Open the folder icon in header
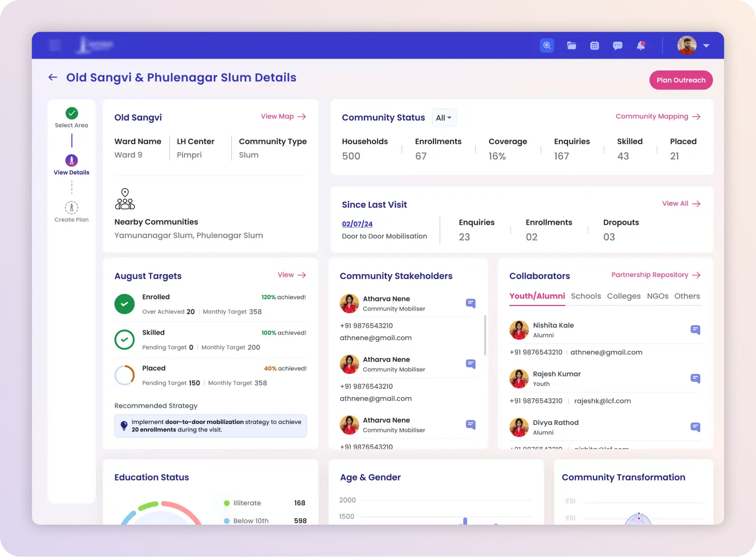This screenshot has width=756, height=557. click(571, 45)
